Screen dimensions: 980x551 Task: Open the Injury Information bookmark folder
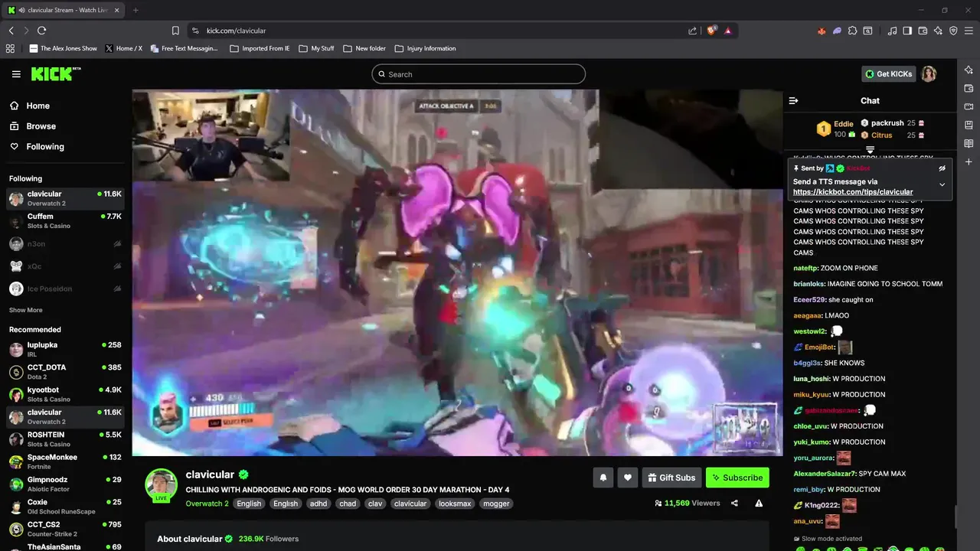pos(426,48)
